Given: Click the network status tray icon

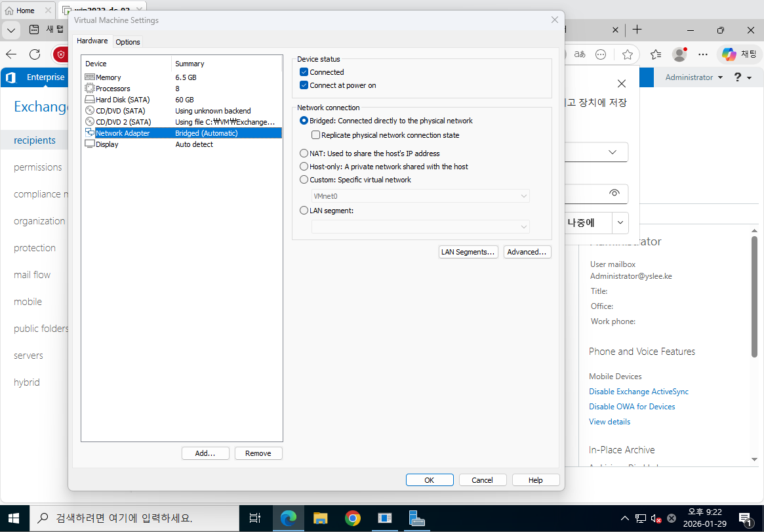Looking at the screenshot, I should (641, 518).
